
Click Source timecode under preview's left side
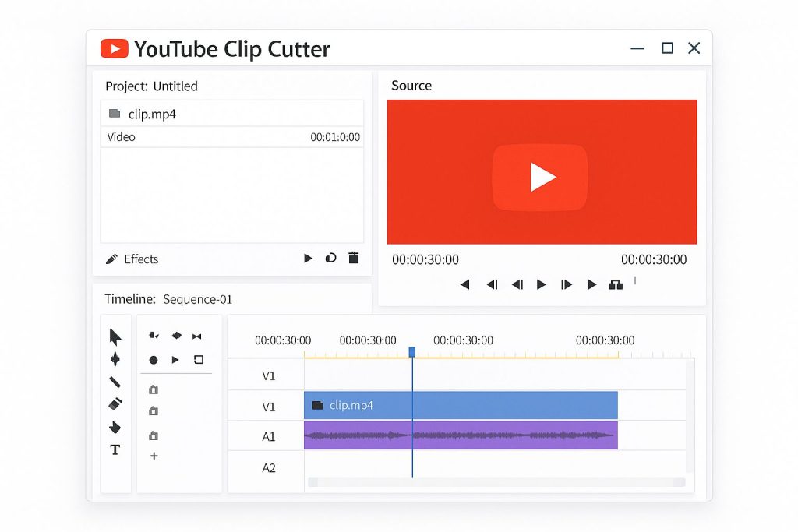point(425,259)
